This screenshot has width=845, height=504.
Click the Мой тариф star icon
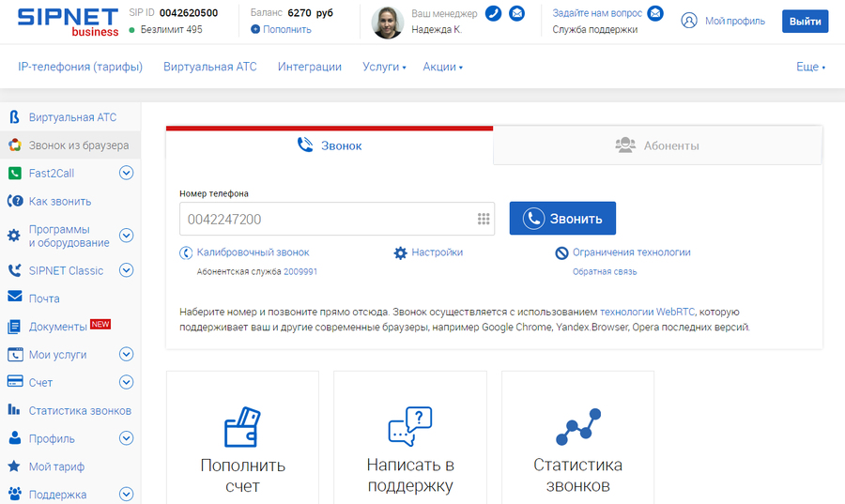pyautogui.click(x=14, y=466)
